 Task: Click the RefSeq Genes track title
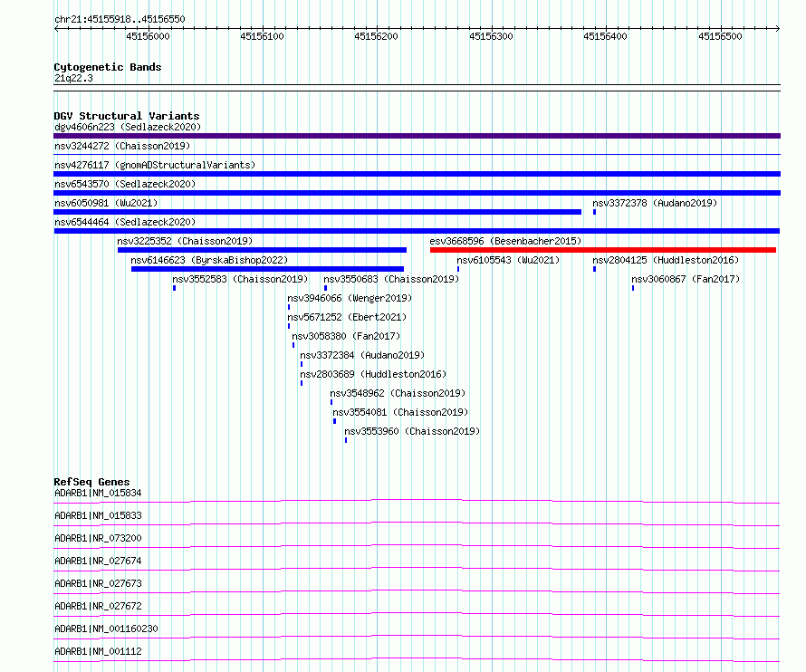(91, 482)
